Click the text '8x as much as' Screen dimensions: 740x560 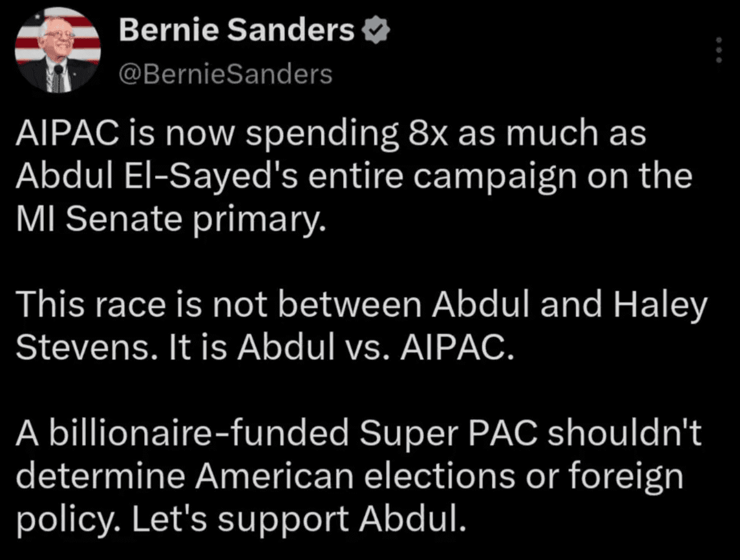point(528,133)
